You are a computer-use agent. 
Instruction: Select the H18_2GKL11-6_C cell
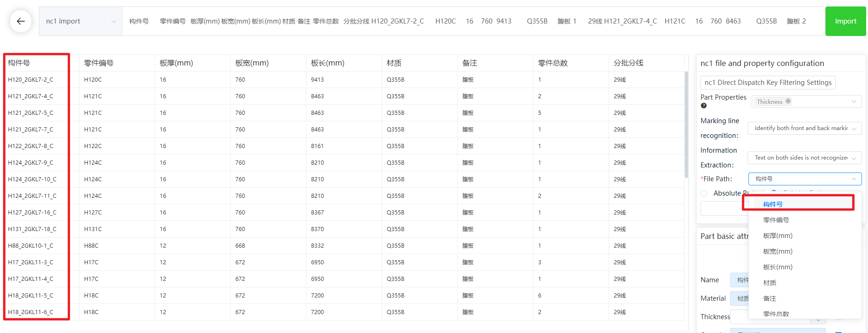[x=41, y=312]
